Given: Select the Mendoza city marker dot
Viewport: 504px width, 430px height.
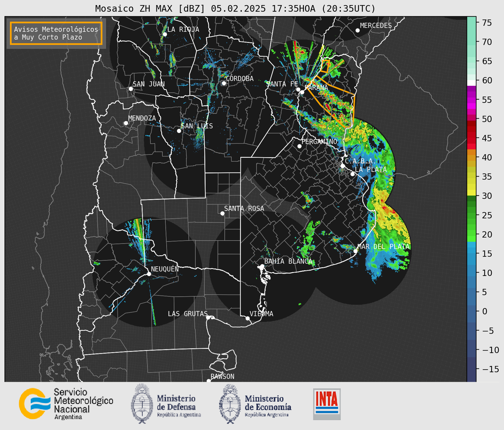Looking at the screenshot, I should coord(126,123).
